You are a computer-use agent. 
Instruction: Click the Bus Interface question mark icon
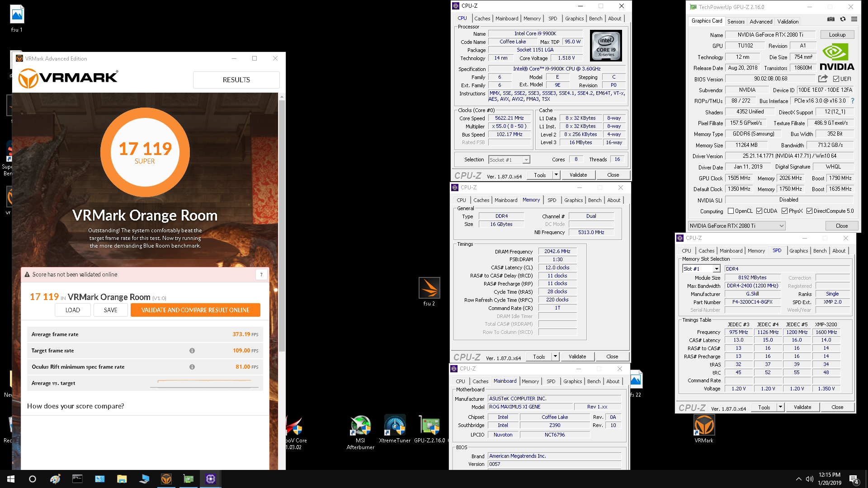tap(853, 101)
